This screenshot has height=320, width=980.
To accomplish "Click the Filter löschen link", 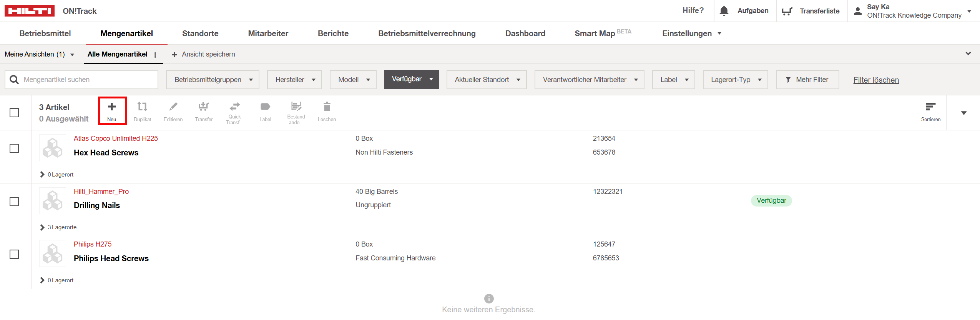I will (x=876, y=80).
